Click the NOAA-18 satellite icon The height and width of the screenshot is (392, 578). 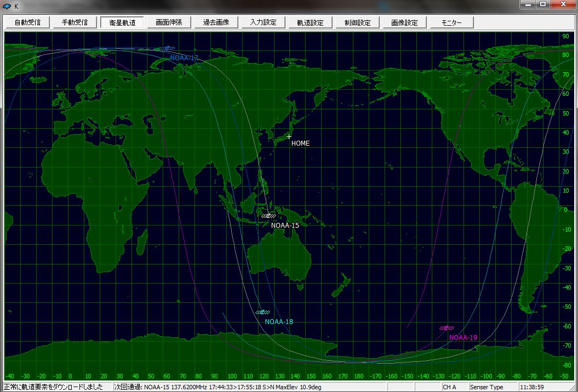263,313
